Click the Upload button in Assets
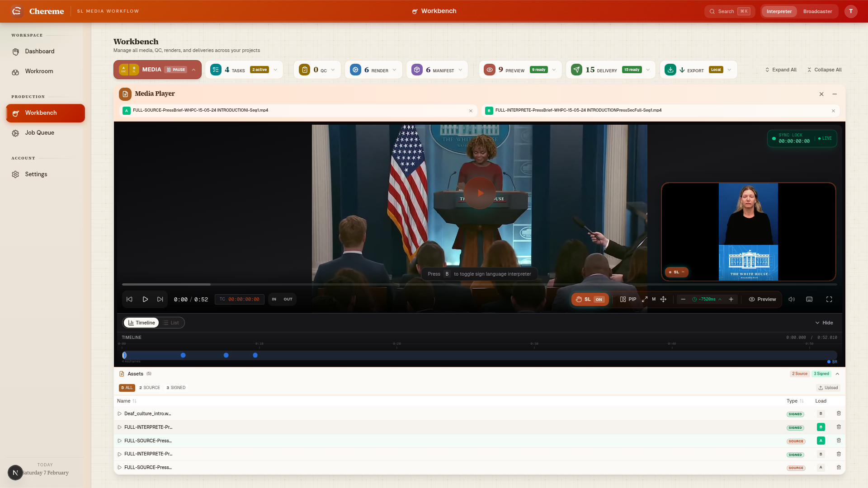The width and height of the screenshot is (868, 488). [x=828, y=388]
